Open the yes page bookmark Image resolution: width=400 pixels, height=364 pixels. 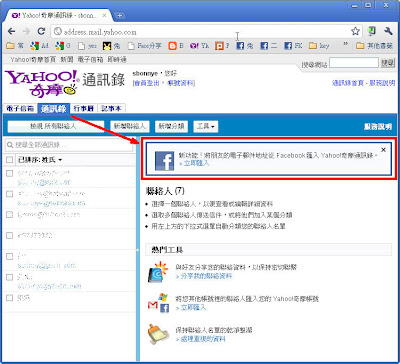point(87,46)
